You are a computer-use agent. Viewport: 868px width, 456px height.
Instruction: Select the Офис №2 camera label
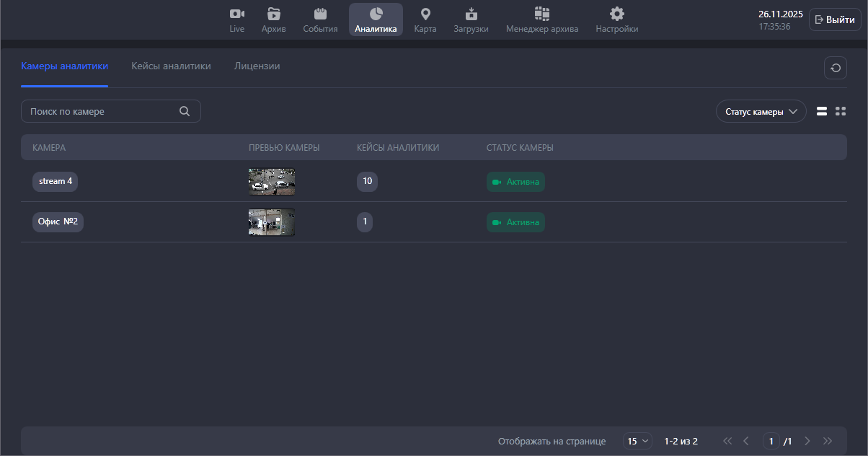coord(58,222)
